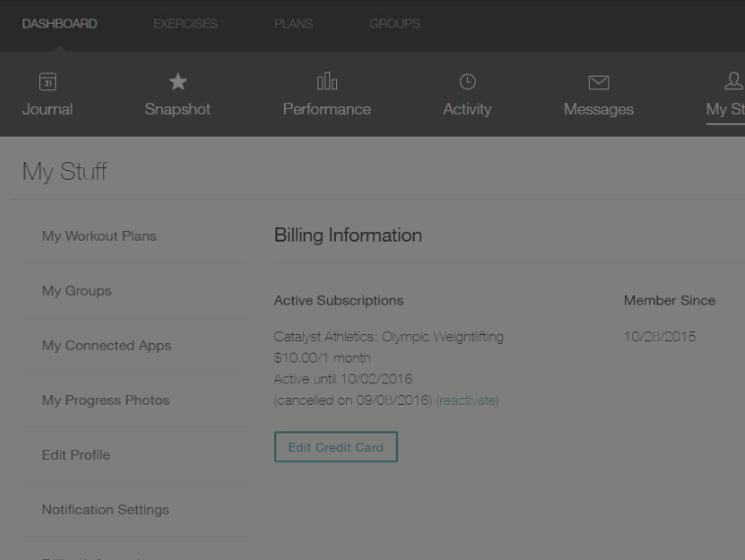The image size is (745, 560).
Task: Click the Edit Credit Card button
Action: [x=336, y=447]
